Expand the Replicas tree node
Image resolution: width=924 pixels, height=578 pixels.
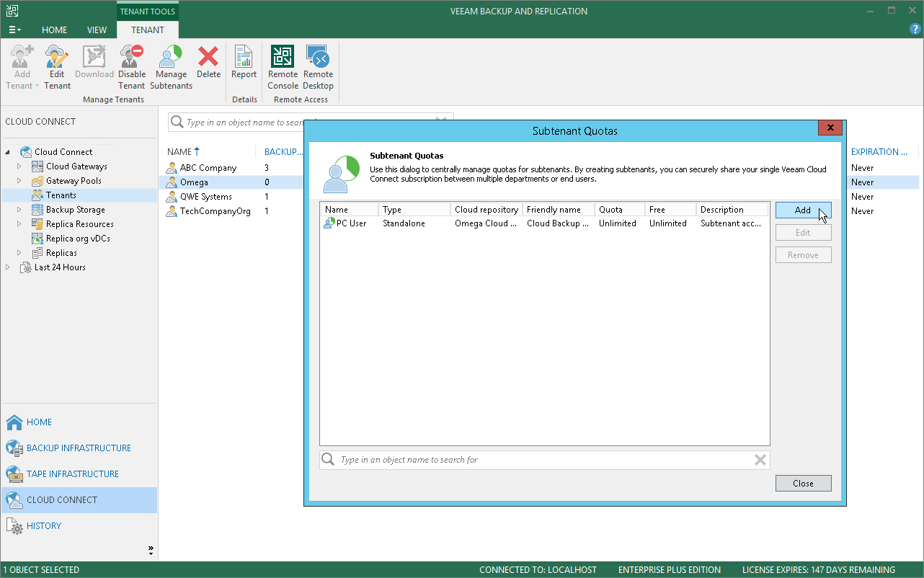20,253
